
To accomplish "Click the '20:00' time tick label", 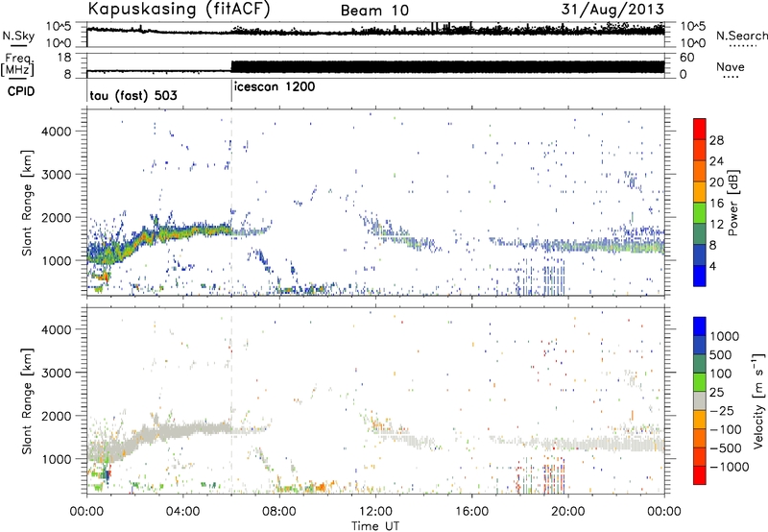I will (568, 512).
